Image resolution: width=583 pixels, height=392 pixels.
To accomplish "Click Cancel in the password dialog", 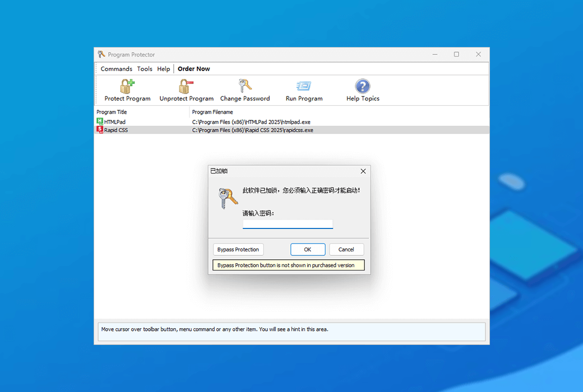I will pyautogui.click(x=346, y=250).
